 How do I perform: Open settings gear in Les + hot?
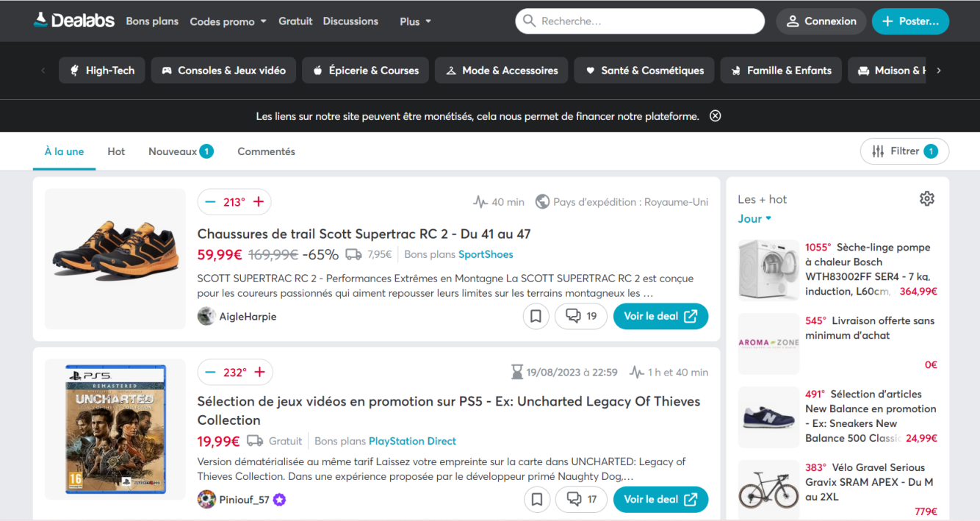(x=926, y=198)
